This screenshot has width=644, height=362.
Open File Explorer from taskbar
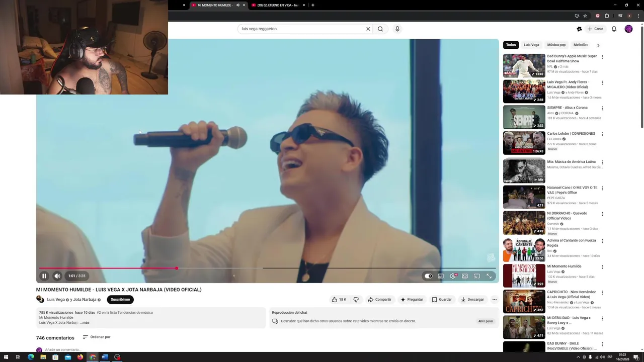[43, 357]
